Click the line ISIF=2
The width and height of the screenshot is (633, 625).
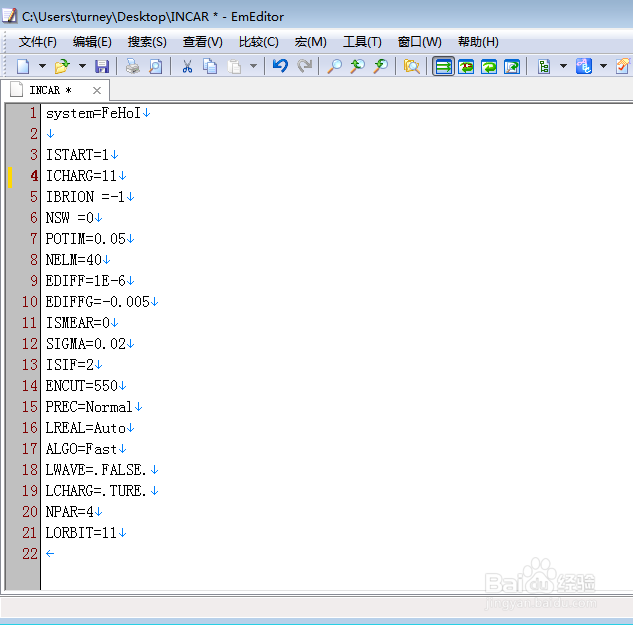(69, 365)
